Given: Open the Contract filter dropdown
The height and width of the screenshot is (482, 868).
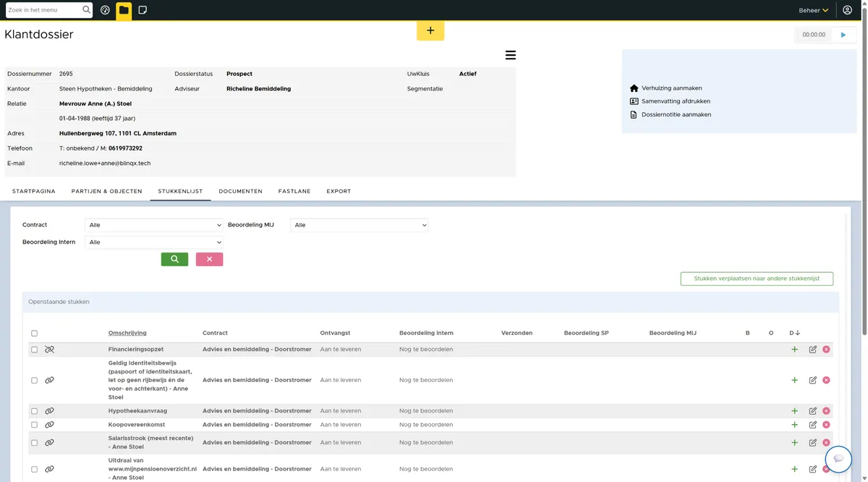Looking at the screenshot, I should tap(153, 225).
